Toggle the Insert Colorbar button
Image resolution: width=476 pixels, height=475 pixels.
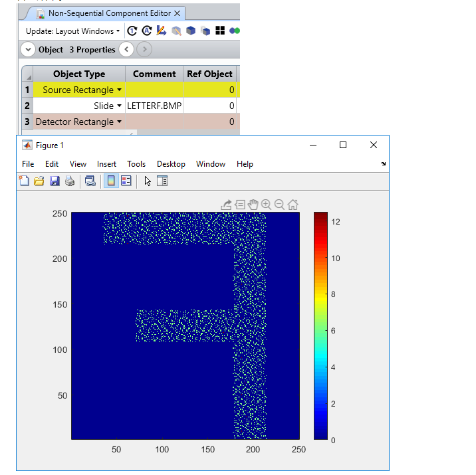tap(111, 181)
